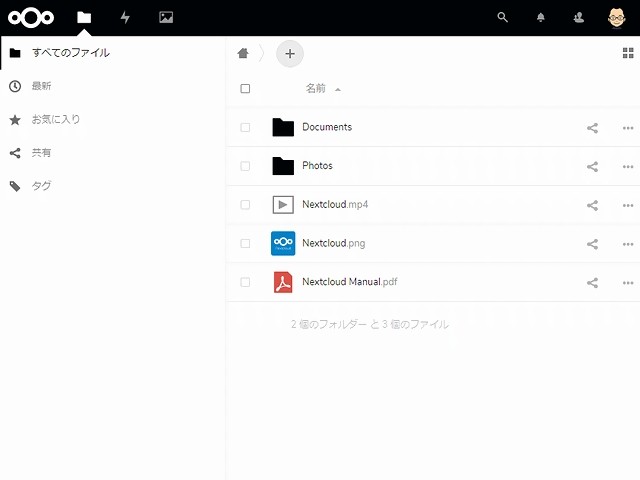
Task: Toggle the select all files checkbox
Action: click(x=245, y=89)
